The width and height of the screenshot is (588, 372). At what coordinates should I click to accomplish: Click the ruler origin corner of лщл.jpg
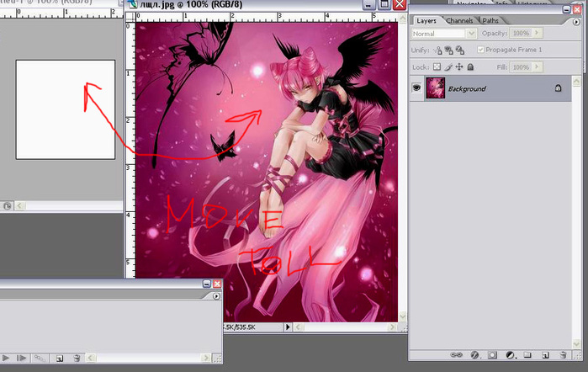click(130, 17)
